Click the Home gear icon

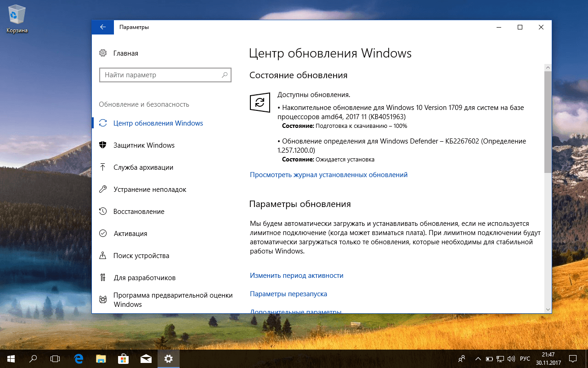pos(103,53)
